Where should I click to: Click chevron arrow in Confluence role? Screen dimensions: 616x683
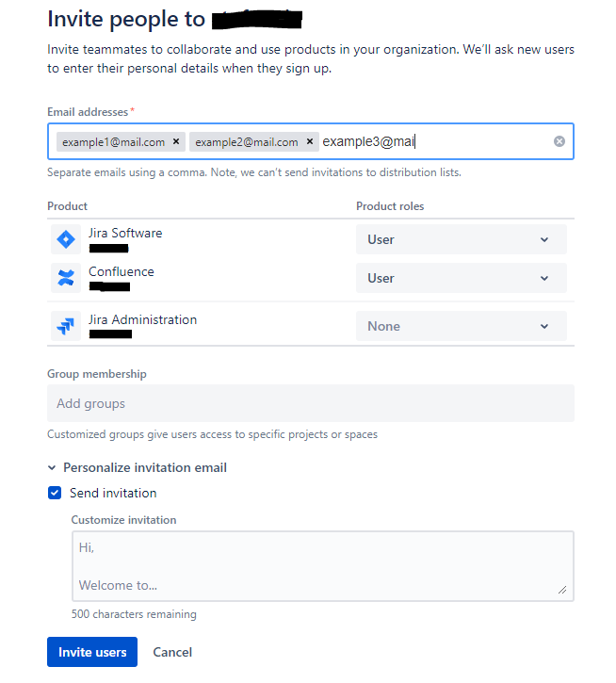(x=544, y=278)
